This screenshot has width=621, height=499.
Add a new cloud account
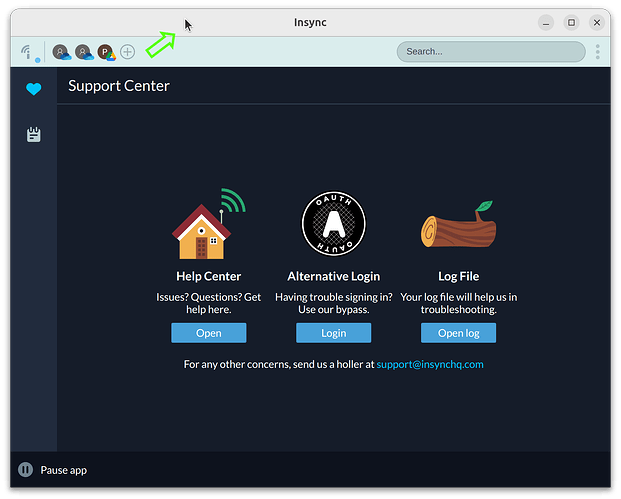pyautogui.click(x=128, y=52)
